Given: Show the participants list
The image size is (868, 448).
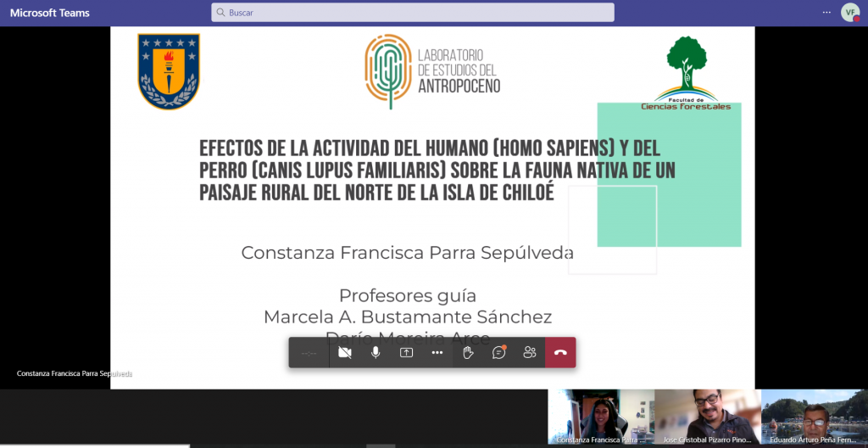Looking at the screenshot, I should (x=530, y=353).
